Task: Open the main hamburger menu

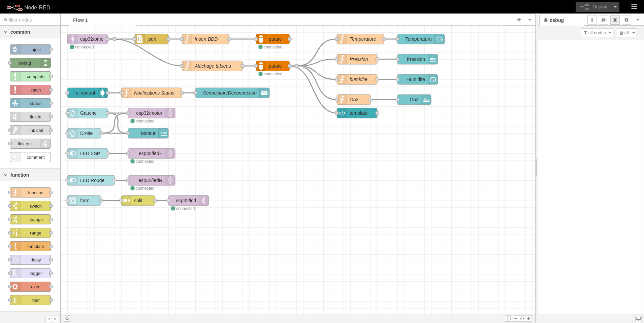Action: [x=634, y=7]
